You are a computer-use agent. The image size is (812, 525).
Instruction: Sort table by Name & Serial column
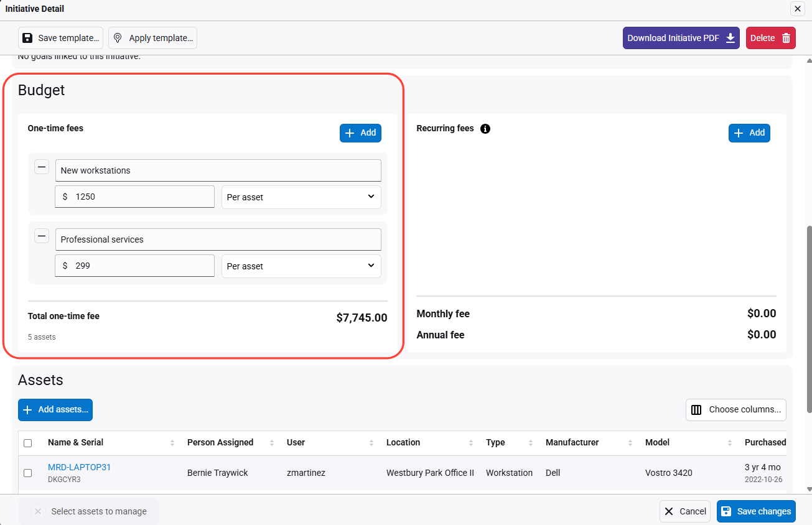75,442
